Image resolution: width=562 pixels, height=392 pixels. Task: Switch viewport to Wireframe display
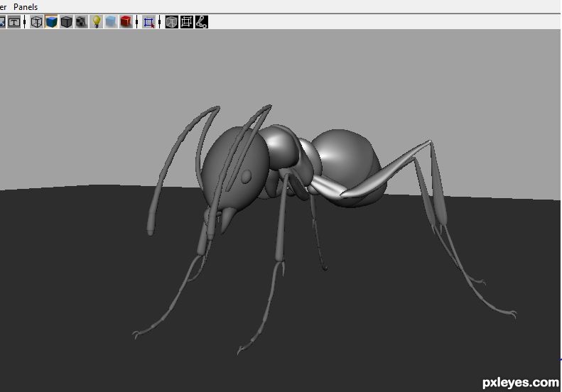click(36, 22)
